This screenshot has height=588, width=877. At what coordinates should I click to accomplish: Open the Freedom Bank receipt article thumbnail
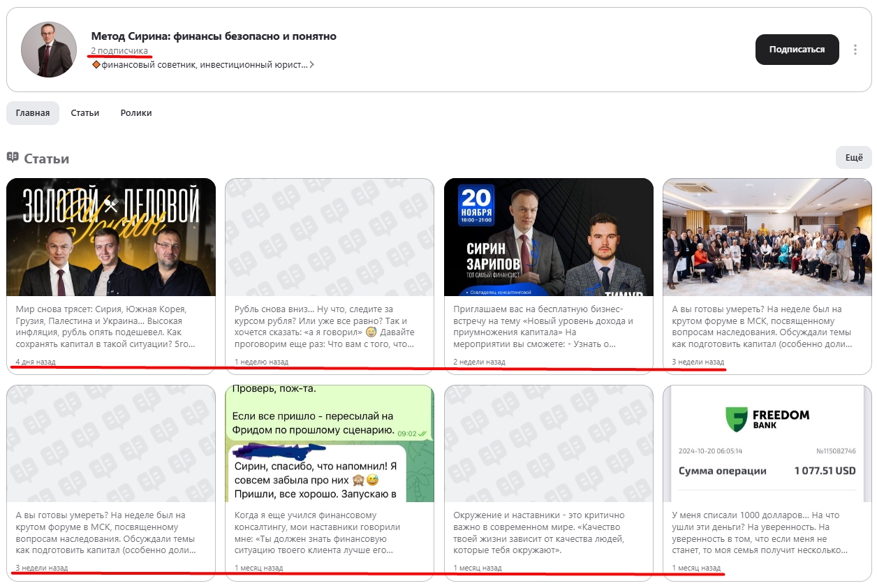click(767, 443)
